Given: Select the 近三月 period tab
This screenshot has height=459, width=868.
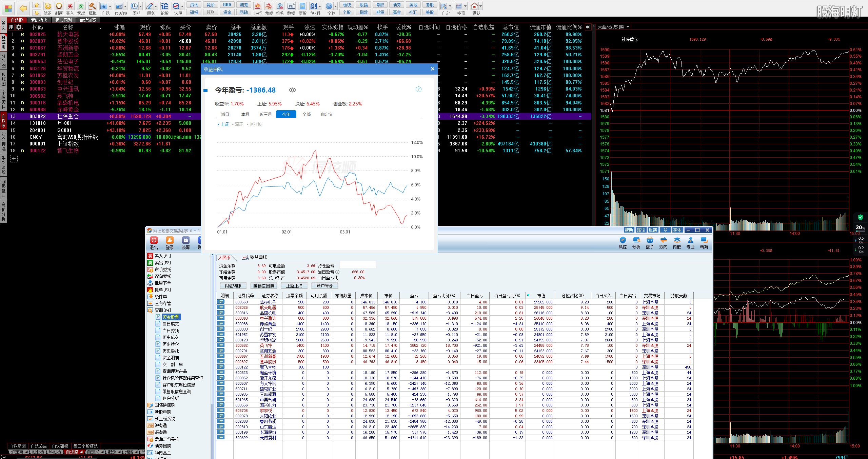Looking at the screenshot, I should pyautogui.click(x=266, y=114).
